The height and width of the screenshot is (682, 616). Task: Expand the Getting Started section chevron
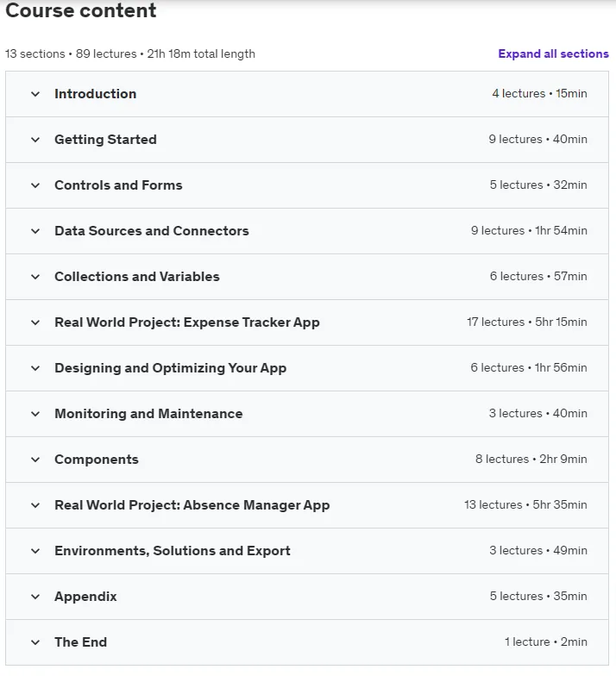point(35,140)
